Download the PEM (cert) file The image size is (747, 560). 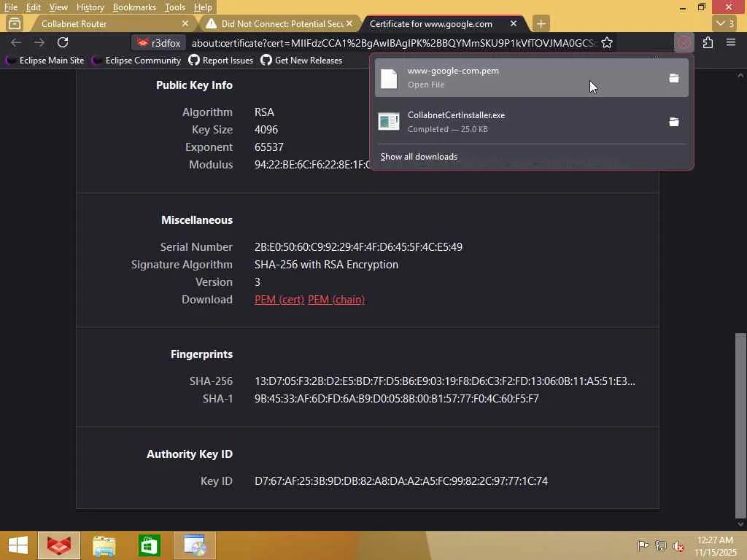279,300
